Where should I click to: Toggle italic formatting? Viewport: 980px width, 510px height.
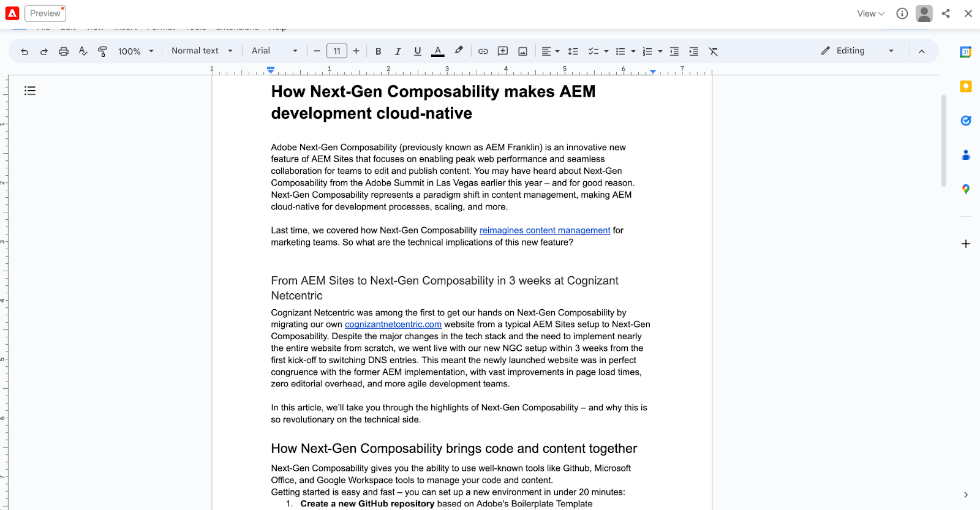click(398, 51)
